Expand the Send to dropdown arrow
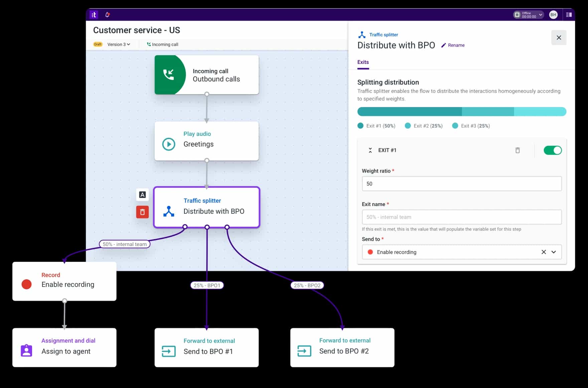Screen dimensions: 588x388 click(554, 252)
